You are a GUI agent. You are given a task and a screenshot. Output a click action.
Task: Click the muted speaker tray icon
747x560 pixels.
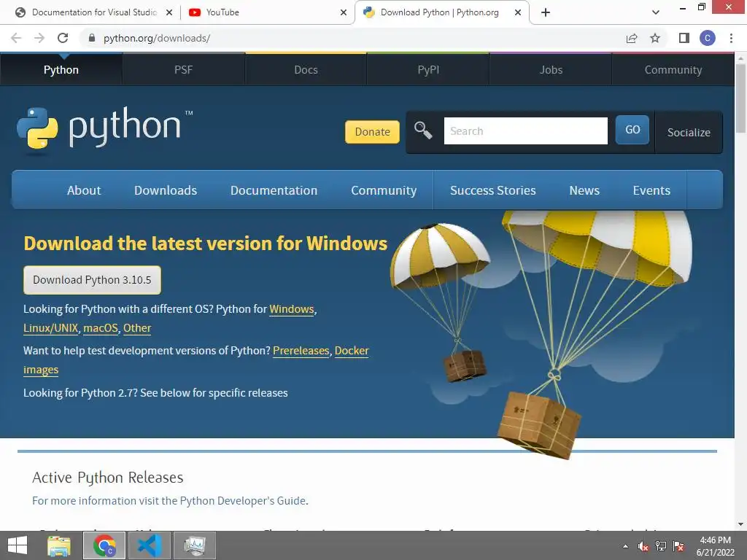coord(643,546)
